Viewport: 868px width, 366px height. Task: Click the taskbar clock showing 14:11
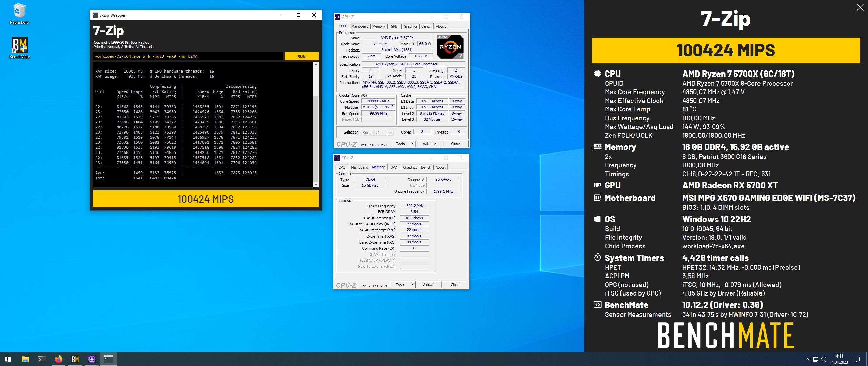[x=839, y=359]
